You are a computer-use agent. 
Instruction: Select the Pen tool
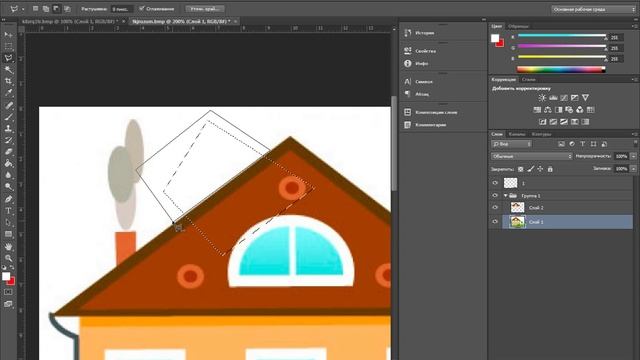click(8, 199)
